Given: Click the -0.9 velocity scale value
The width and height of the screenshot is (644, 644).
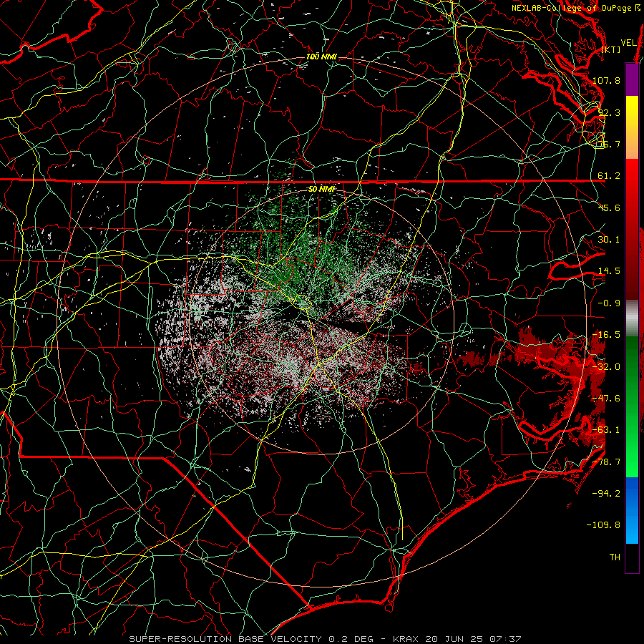Looking at the screenshot, I should [609, 303].
